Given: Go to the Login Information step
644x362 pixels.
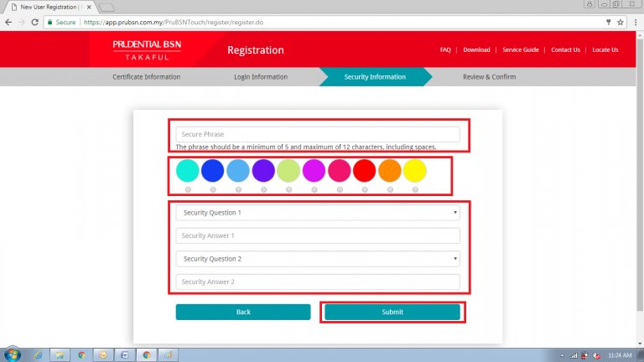Looking at the screenshot, I should pos(260,77).
